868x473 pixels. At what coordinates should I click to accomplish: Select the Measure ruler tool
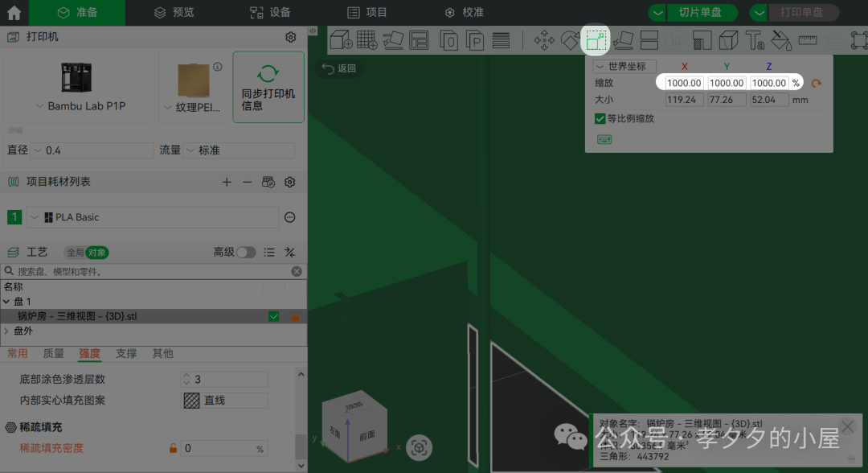point(807,39)
